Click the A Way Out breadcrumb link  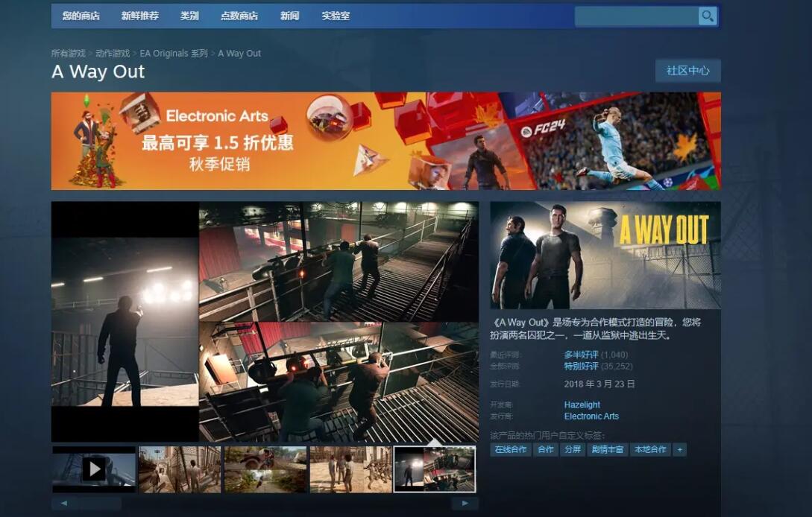point(239,54)
